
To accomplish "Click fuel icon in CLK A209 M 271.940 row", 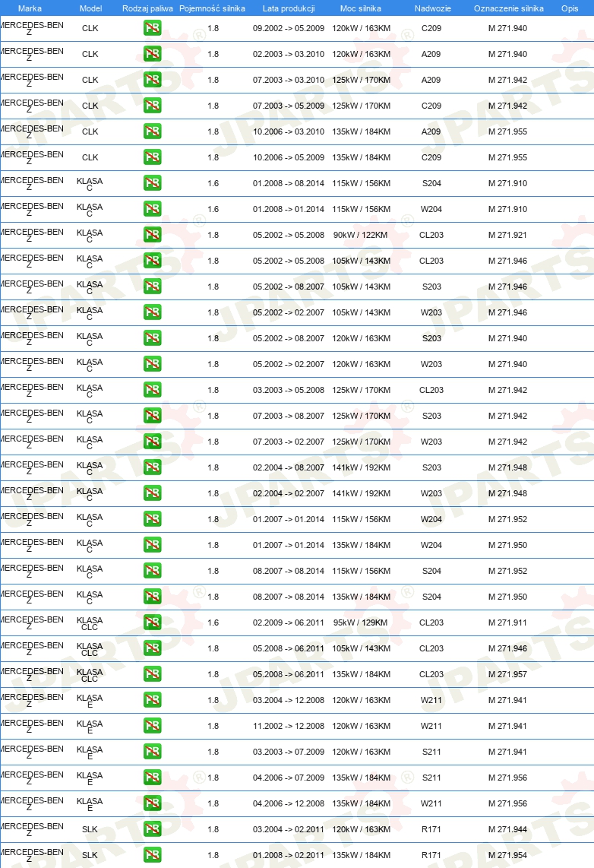I will 152,54.
